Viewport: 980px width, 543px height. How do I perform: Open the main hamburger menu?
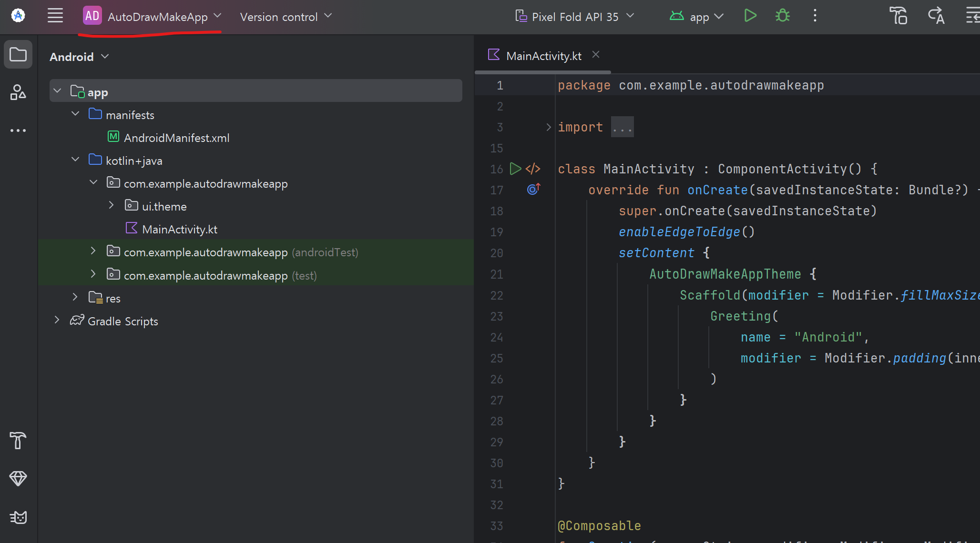point(55,16)
